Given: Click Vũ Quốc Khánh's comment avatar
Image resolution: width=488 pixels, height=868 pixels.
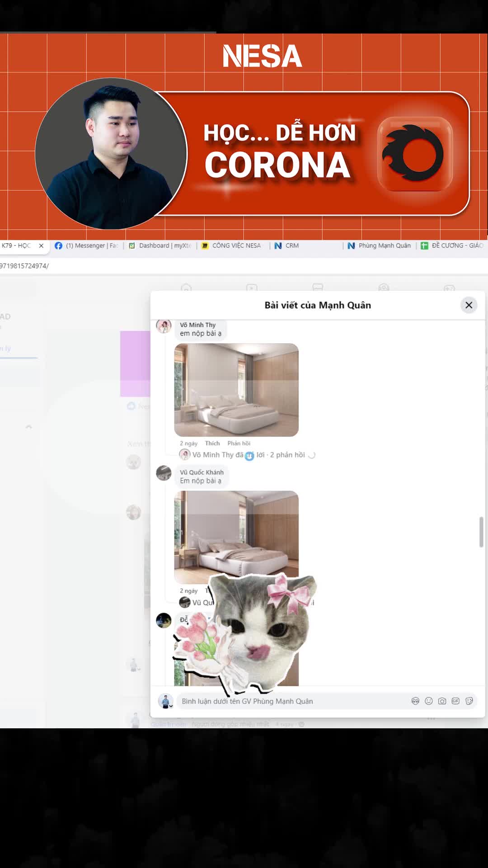Looking at the screenshot, I should pos(164,473).
